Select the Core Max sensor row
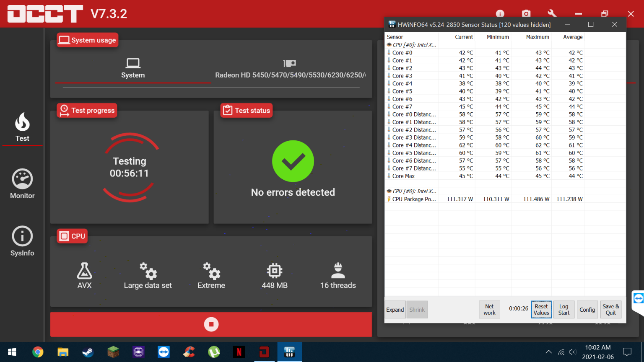 coord(403,176)
